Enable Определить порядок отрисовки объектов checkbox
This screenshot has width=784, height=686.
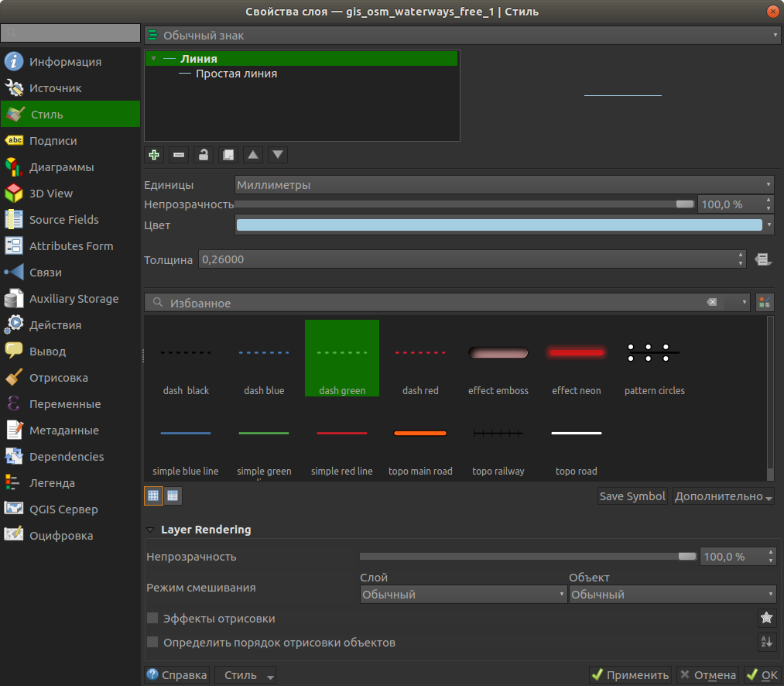click(x=152, y=643)
